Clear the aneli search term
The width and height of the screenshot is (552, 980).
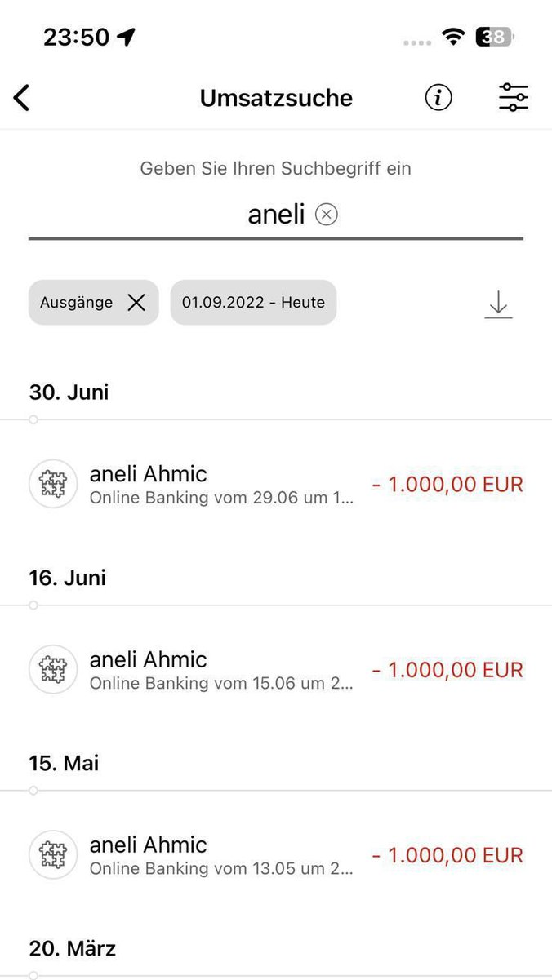click(x=327, y=215)
